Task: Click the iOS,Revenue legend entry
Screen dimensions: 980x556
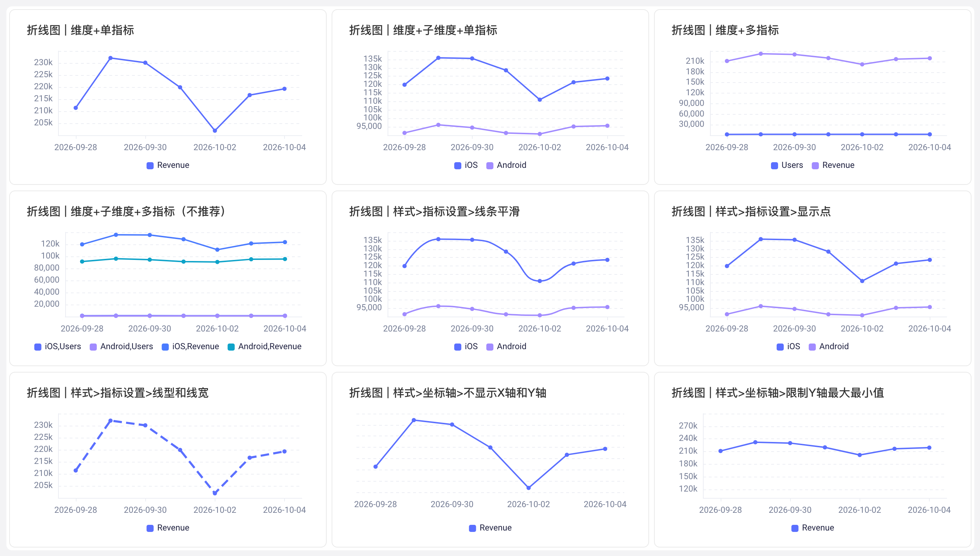Action: click(x=190, y=346)
